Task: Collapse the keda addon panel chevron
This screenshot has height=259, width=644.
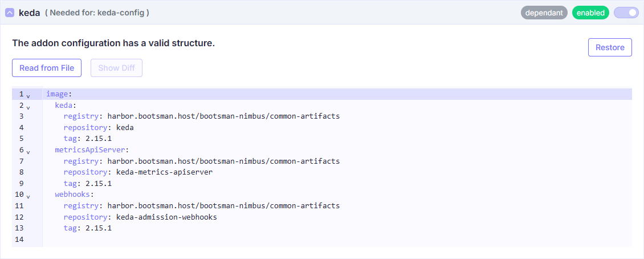Action: tap(10, 13)
